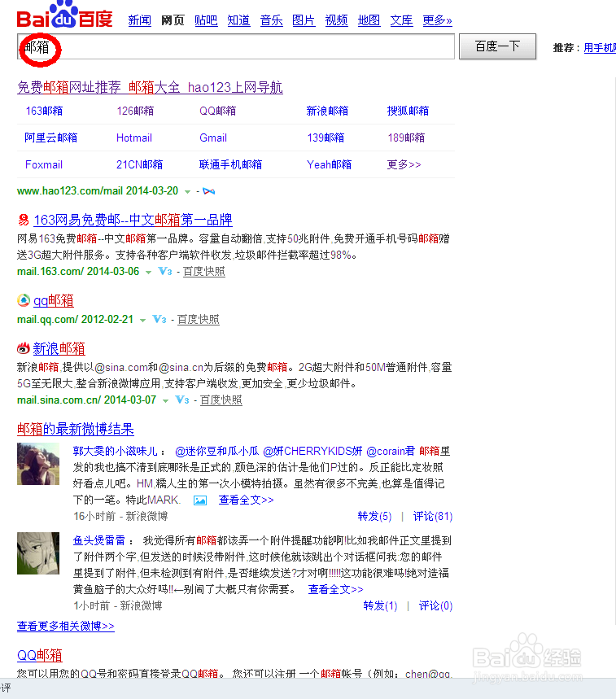
Task: Click V3 badge beside mail.sina.com.cn
Action: point(181,400)
